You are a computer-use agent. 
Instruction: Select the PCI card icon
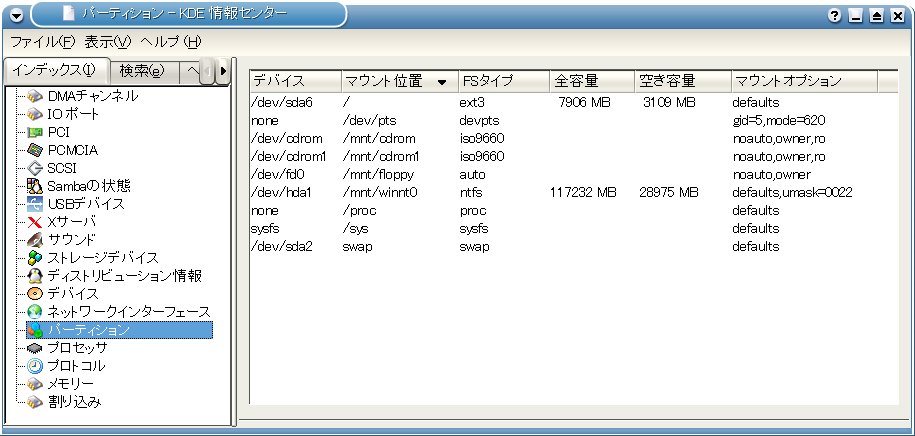[x=35, y=132]
